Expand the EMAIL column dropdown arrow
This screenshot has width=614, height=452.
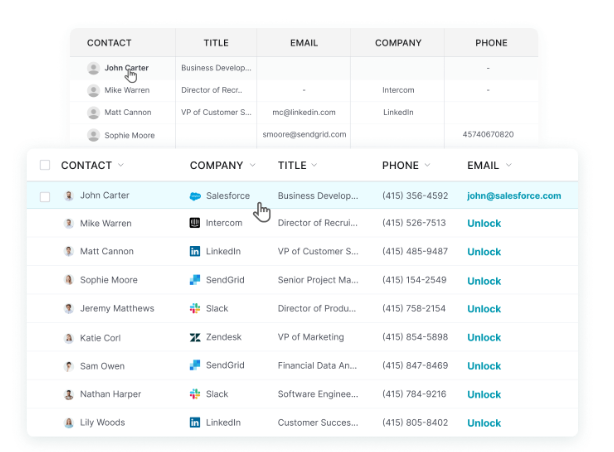[x=509, y=165]
